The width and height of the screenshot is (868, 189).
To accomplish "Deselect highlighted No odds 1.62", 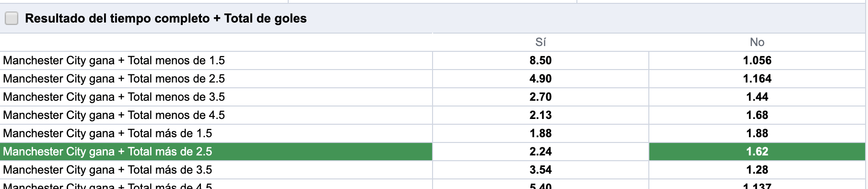I will (757, 152).
